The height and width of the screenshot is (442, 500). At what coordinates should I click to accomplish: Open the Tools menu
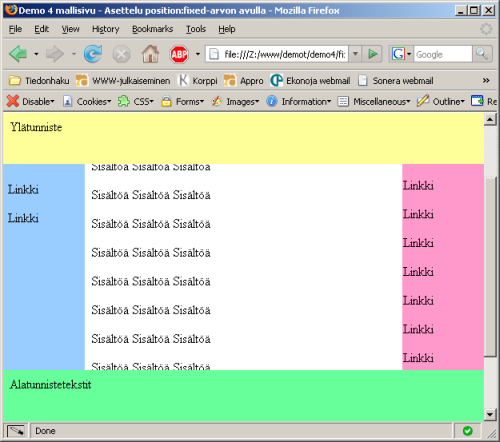tap(196, 29)
